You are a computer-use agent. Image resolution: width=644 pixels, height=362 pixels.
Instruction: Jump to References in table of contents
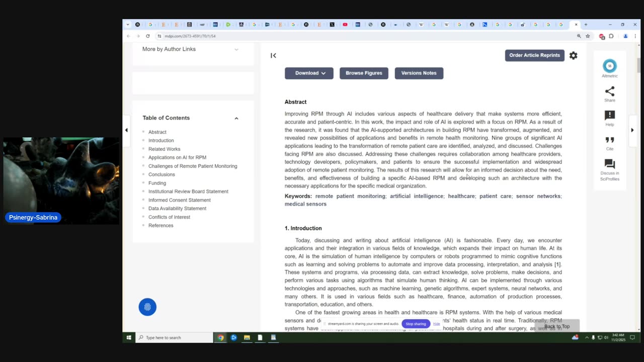[160, 226]
